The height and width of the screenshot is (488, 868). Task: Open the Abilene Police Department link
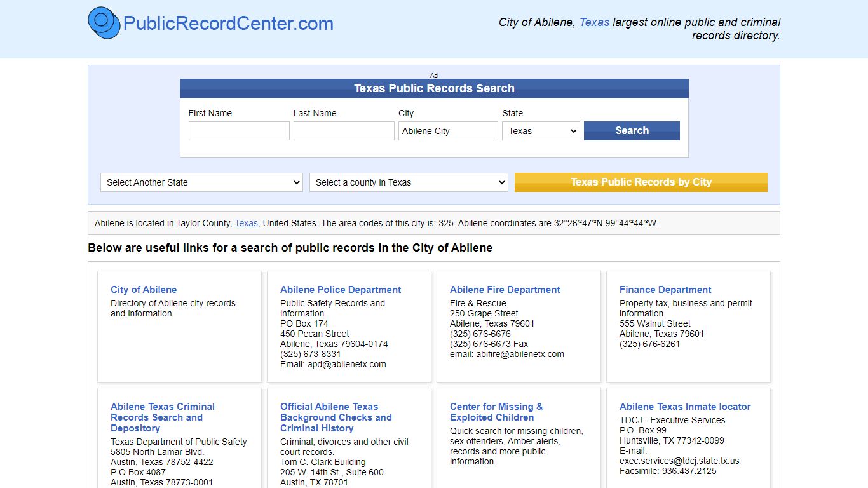coord(341,290)
